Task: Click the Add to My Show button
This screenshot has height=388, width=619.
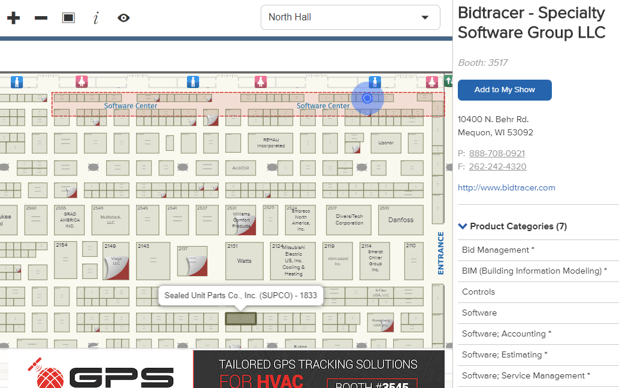Action: 505,90
